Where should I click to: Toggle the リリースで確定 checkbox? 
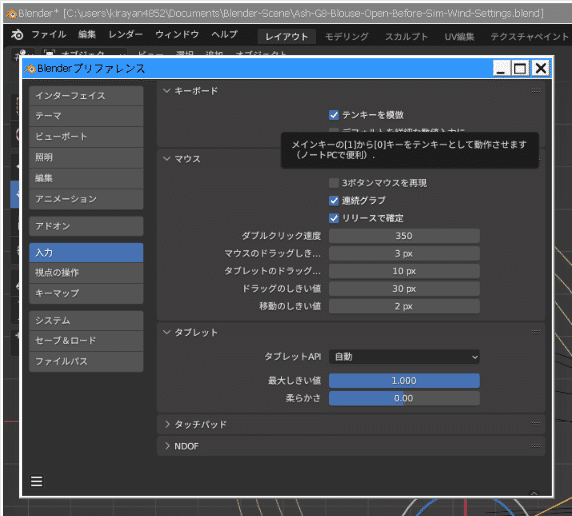[x=334, y=218]
